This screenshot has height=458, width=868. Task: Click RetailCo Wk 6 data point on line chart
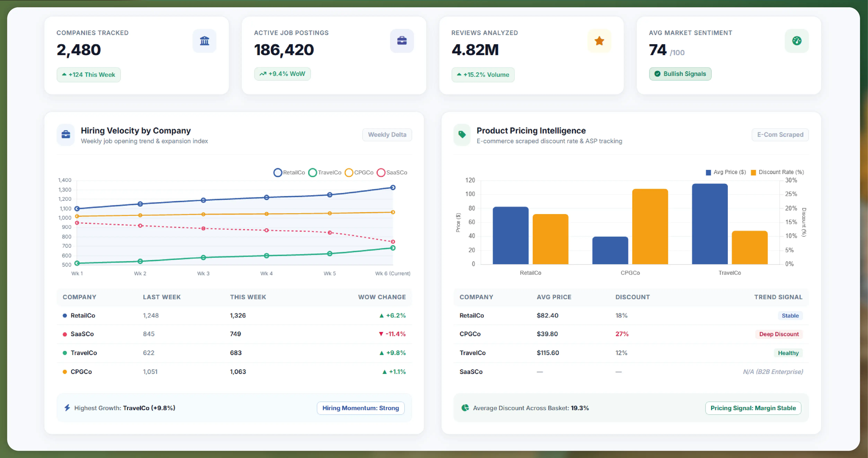392,187
